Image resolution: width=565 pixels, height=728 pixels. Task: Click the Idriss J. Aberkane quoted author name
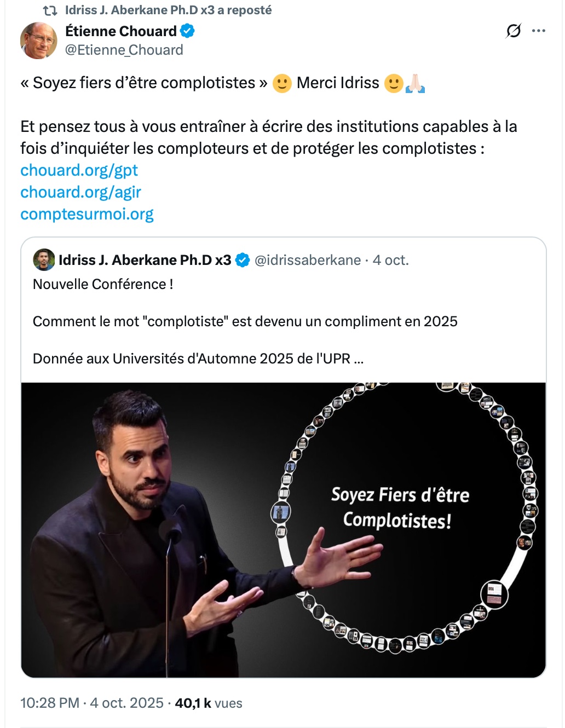coord(145,260)
